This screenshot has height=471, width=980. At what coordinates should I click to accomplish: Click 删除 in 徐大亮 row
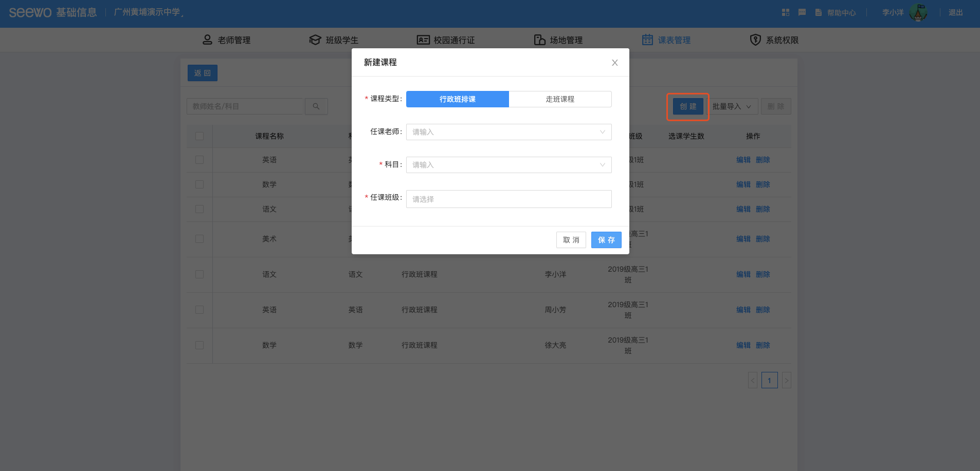[763, 345]
